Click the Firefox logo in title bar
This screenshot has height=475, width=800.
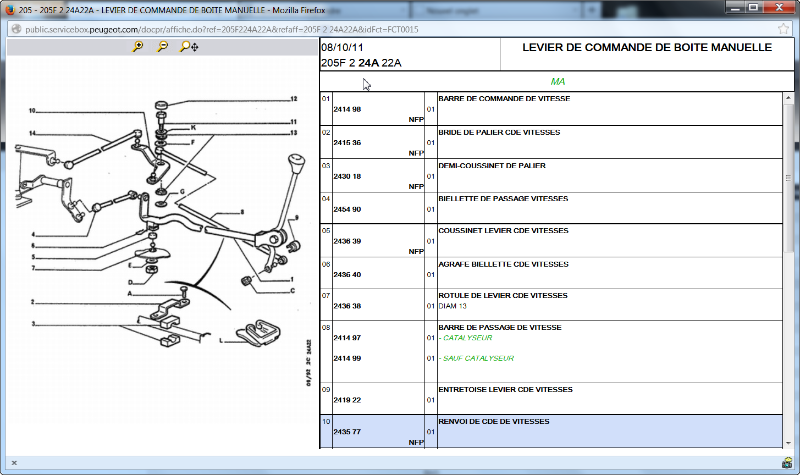coord(10,10)
